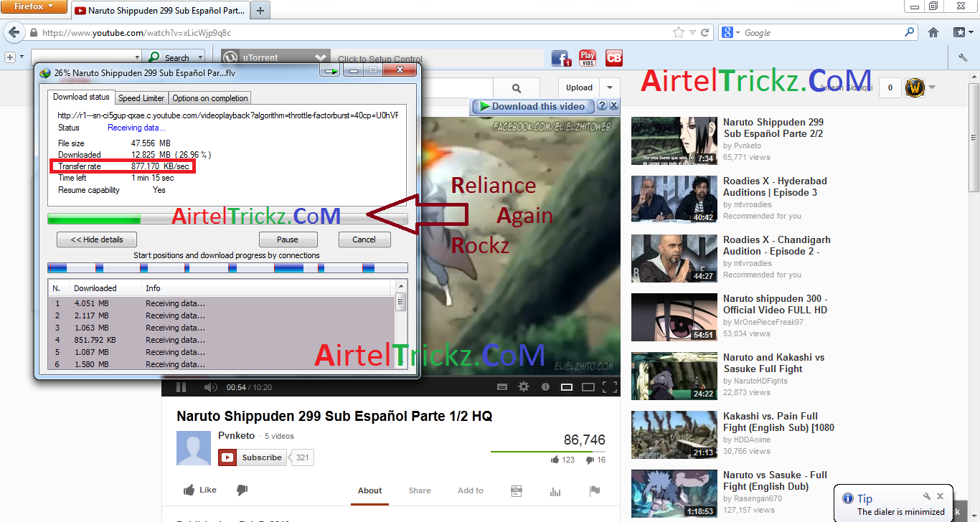Select the Download status tab
Screen dimensions: 980x522
[82, 97]
